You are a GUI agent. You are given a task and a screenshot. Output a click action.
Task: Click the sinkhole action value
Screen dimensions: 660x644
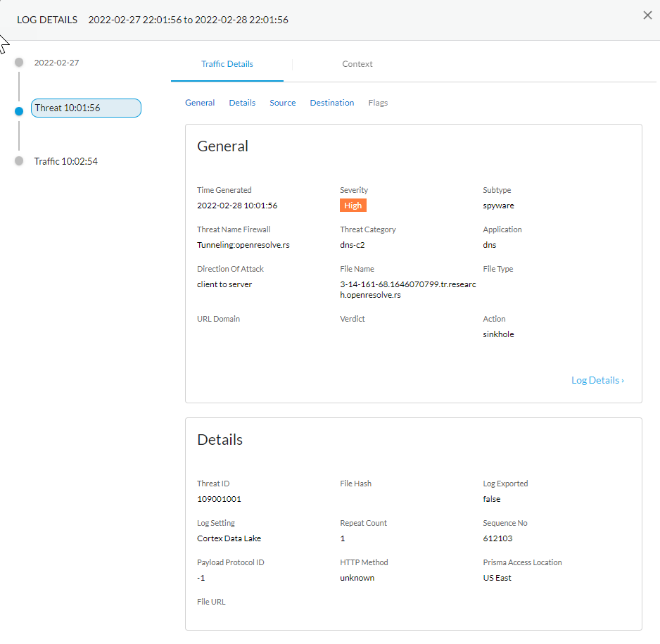(498, 334)
